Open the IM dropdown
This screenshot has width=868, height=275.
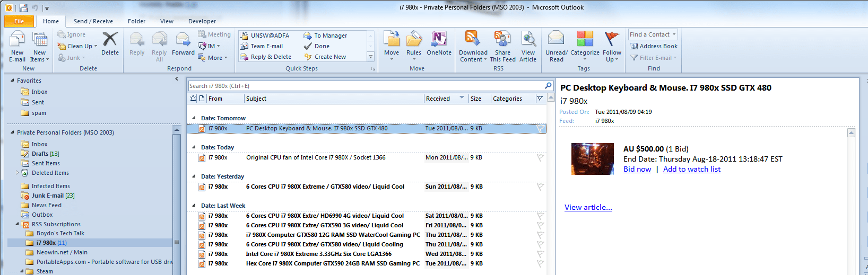pyautogui.click(x=209, y=46)
